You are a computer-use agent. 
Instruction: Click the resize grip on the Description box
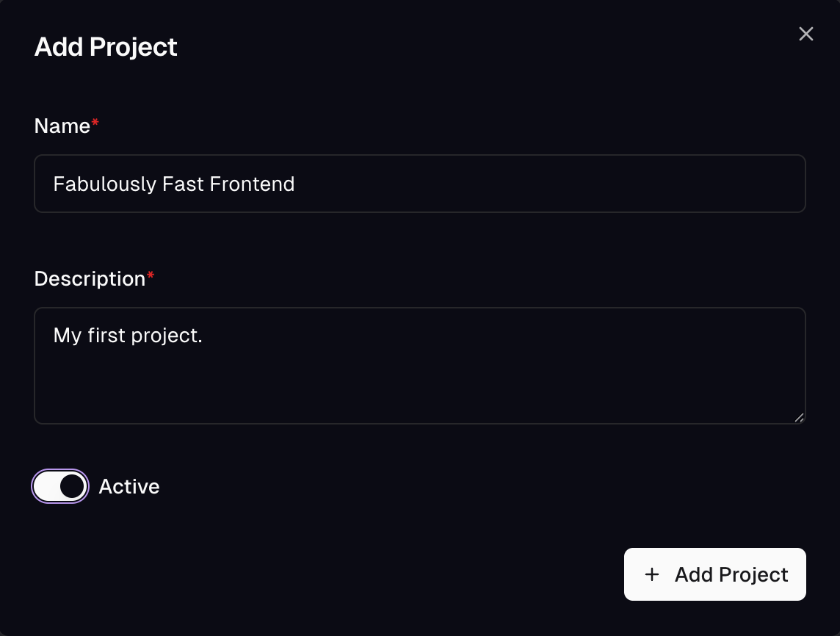point(799,419)
